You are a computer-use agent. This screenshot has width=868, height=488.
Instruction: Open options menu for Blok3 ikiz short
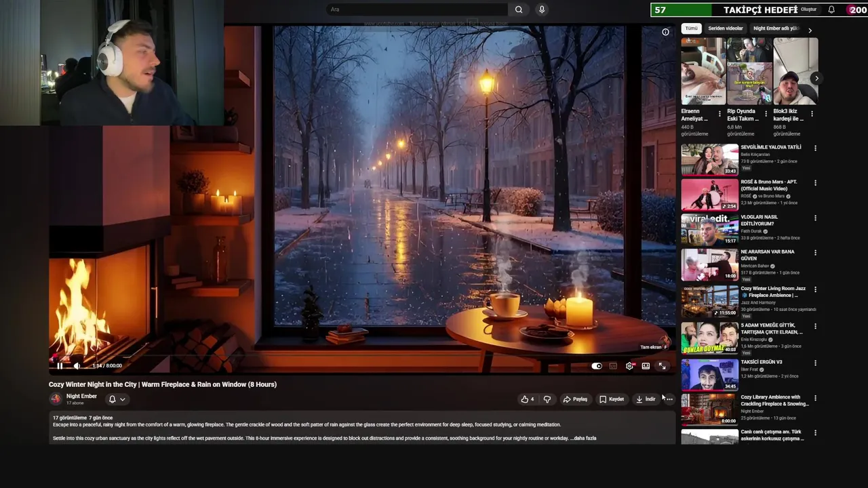(812, 114)
